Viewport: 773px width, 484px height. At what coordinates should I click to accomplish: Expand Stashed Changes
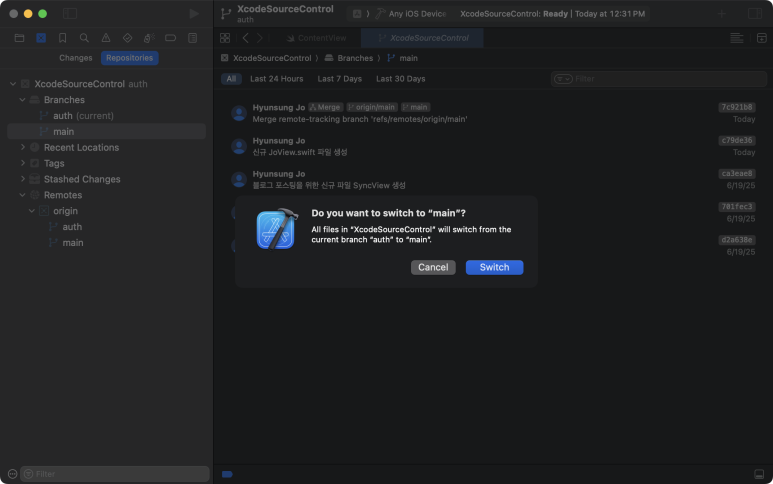point(22,179)
